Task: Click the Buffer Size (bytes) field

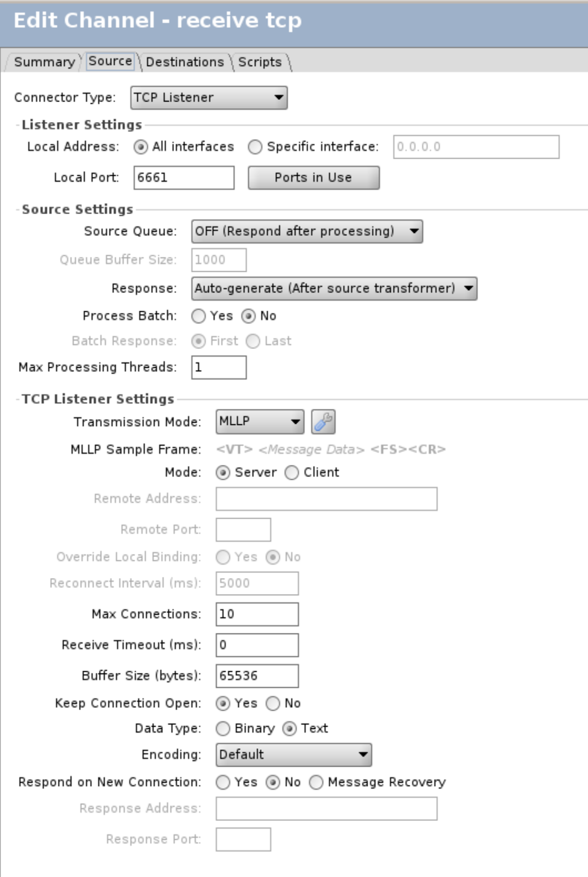Action: 257,676
